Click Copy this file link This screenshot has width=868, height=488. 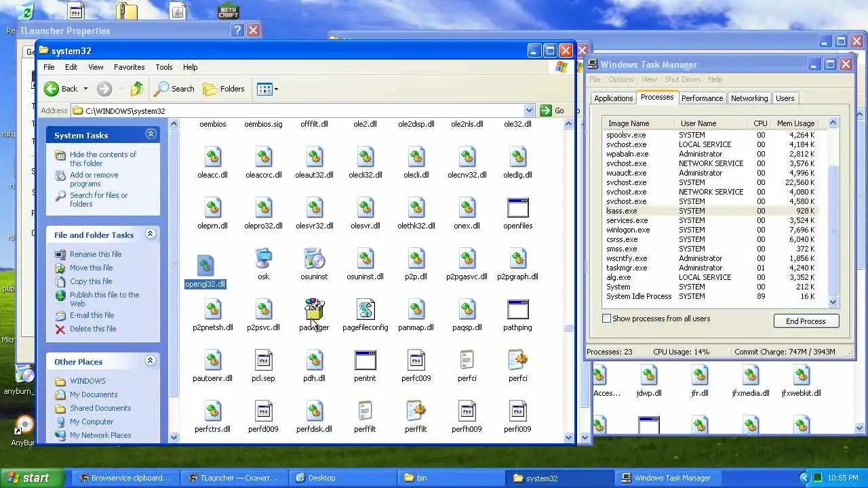(x=91, y=281)
